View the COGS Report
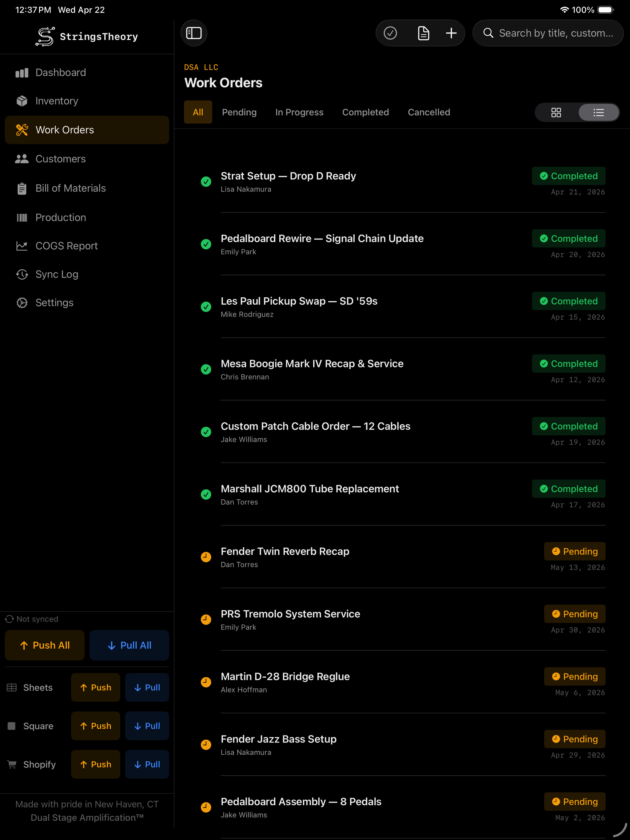 click(66, 246)
